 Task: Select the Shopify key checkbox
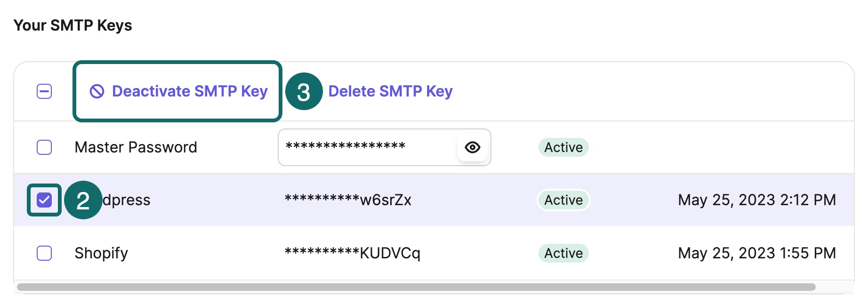coord(44,253)
